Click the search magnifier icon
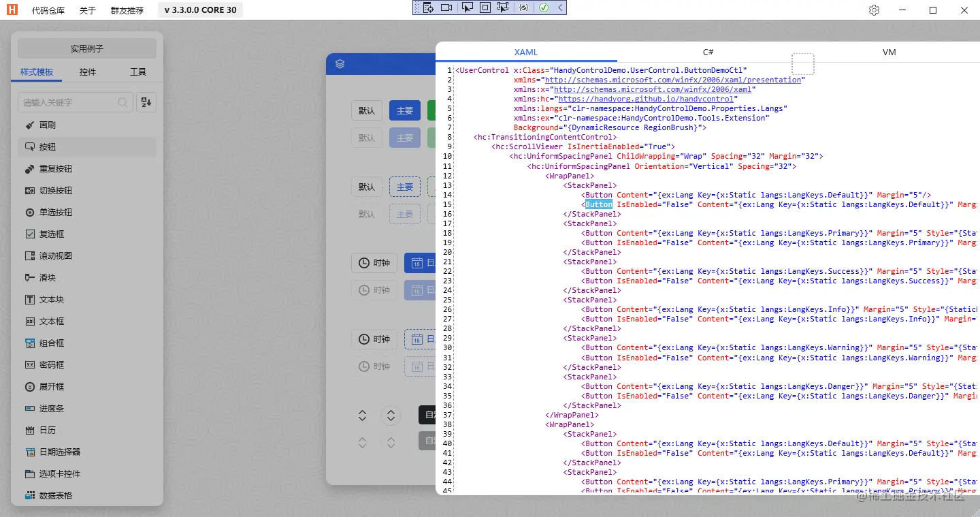Viewport: 980px width, 517px height. point(122,102)
